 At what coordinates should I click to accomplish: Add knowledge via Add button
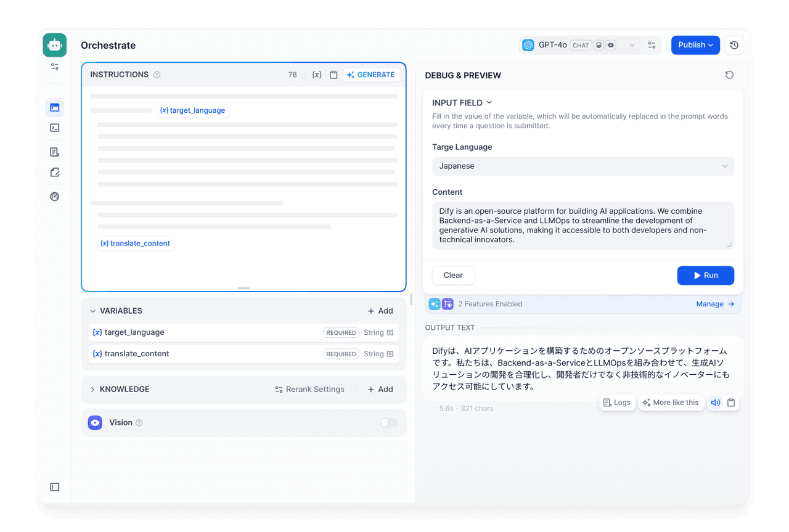click(x=380, y=390)
